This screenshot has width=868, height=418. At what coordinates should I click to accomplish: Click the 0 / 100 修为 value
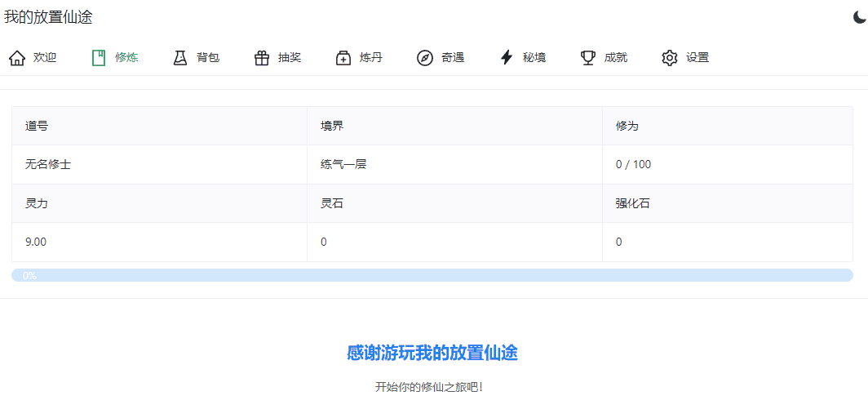point(633,164)
